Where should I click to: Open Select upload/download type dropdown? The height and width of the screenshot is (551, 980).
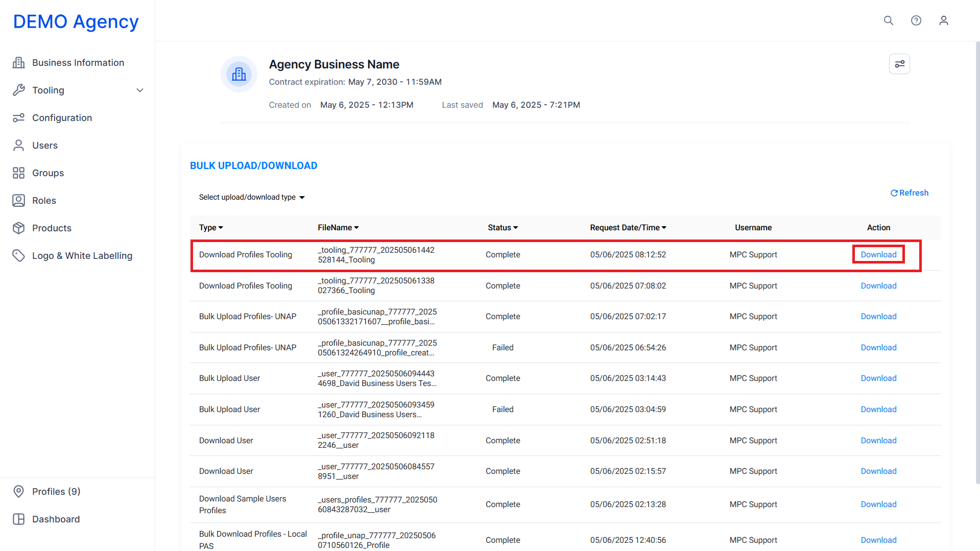coord(252,197)
